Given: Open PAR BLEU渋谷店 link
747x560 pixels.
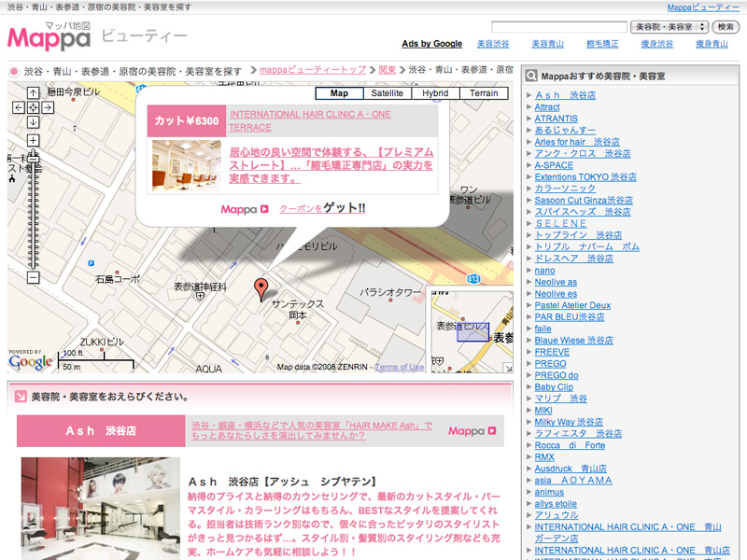Looking at the screenshot, I should [x=570, y=317].
